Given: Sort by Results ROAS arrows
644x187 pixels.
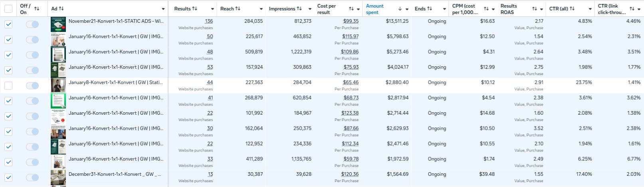Looking at the screenshot, I should [535, 9].
